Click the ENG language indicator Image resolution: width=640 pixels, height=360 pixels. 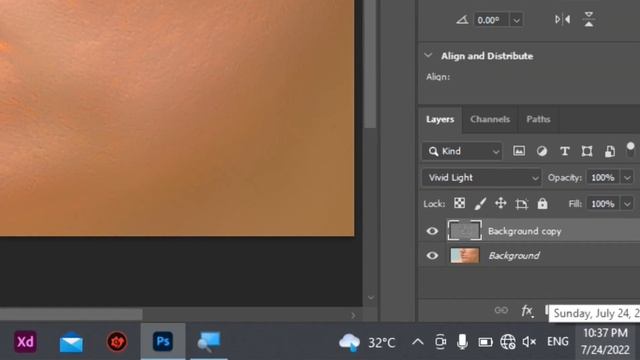point(558,341)
